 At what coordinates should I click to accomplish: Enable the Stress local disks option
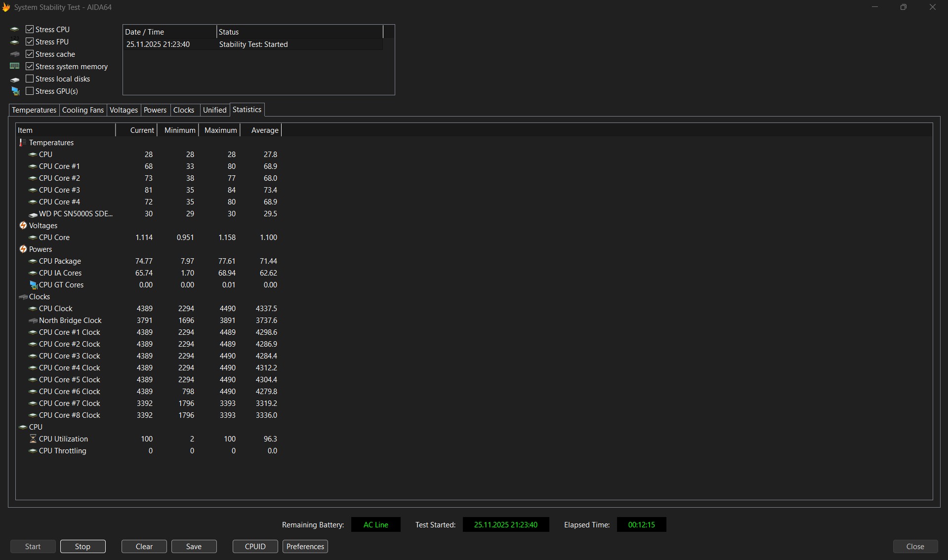point(30,79)
